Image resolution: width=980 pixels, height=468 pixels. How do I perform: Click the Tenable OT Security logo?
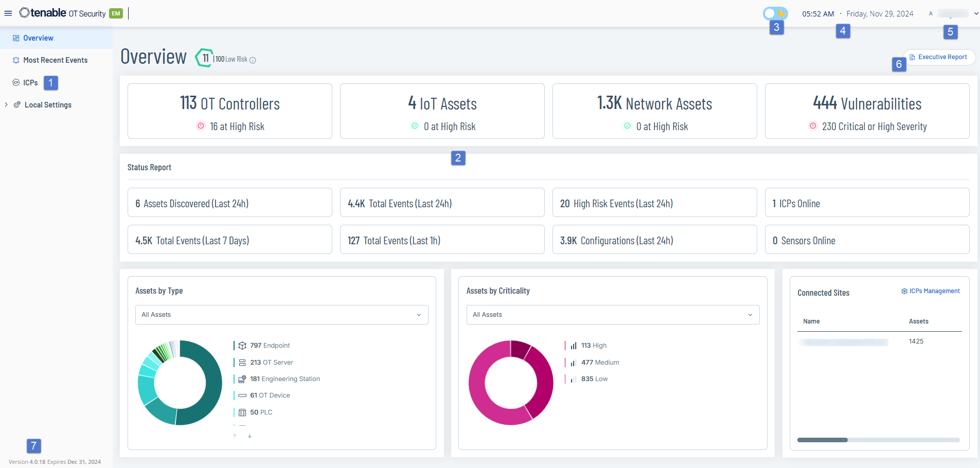(x=62, y=13)
